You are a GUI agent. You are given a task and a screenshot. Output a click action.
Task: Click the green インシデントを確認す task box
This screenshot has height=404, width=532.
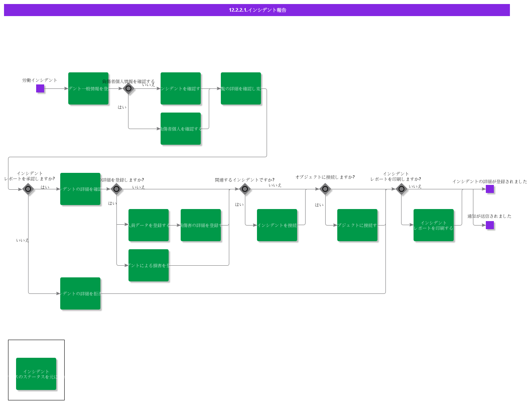[x=181, y=88]
